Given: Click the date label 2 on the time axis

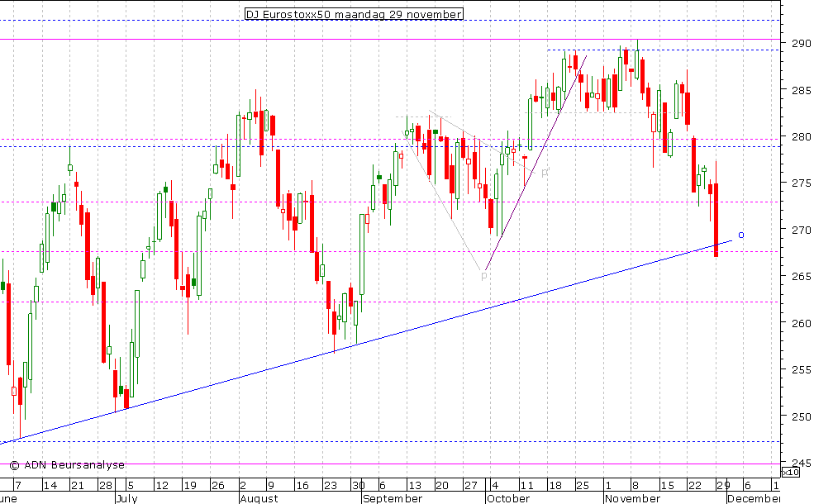Looking at the screenshot, I should 243,485.
